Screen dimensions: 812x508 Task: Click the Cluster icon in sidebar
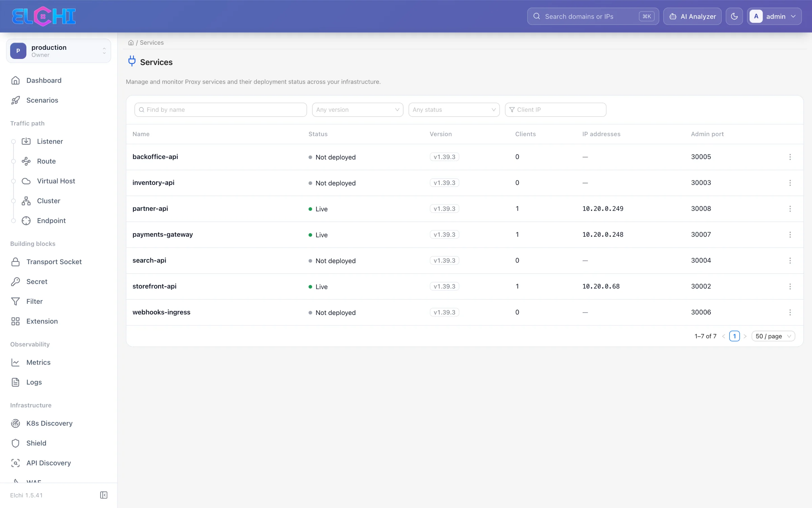pyautogui.click(x=26, y=201)
